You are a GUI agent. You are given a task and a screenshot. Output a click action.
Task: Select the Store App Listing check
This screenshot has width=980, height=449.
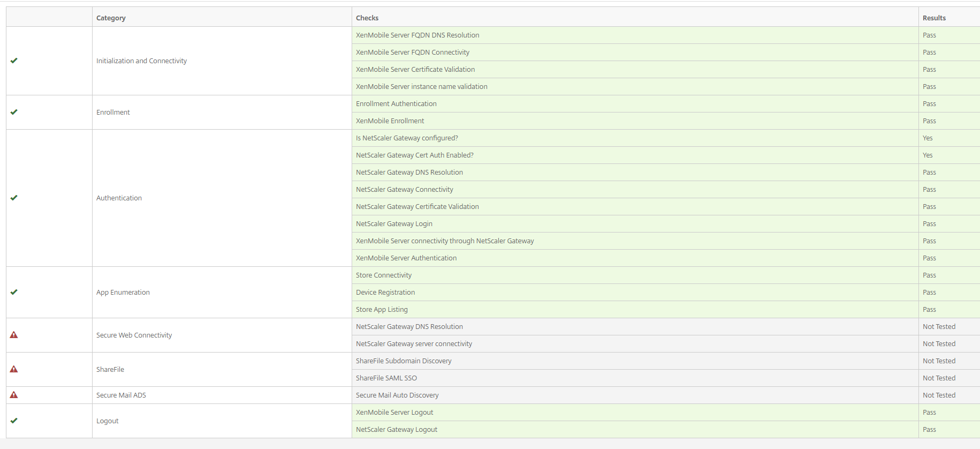click(382, 310)
